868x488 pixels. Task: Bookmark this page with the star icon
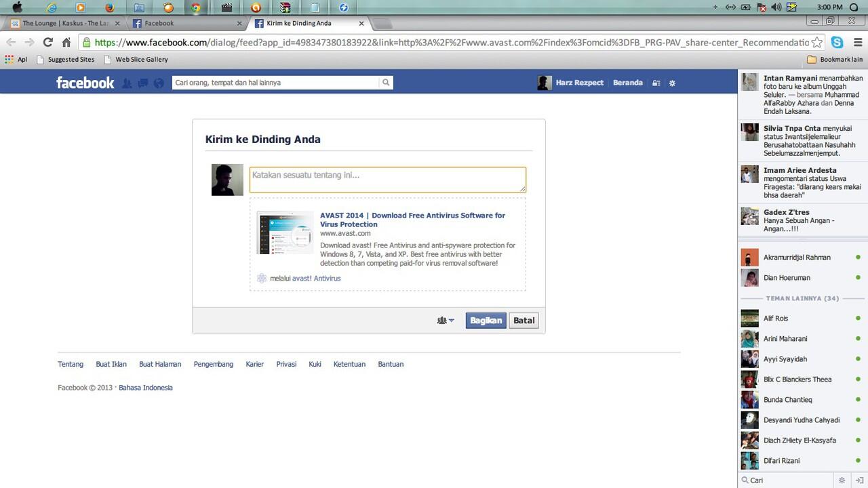coord(817,42)
